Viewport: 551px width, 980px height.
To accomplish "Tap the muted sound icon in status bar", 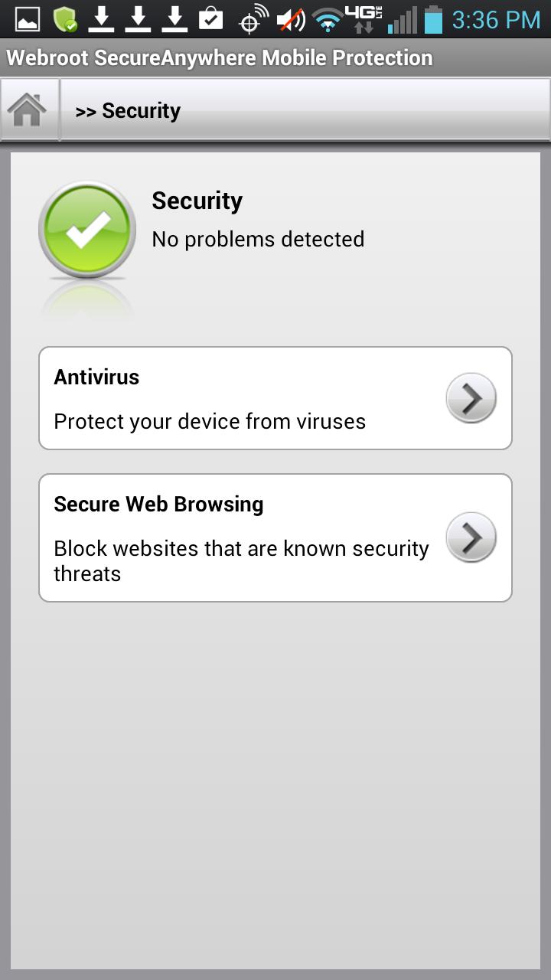I will tap(292, 18).
